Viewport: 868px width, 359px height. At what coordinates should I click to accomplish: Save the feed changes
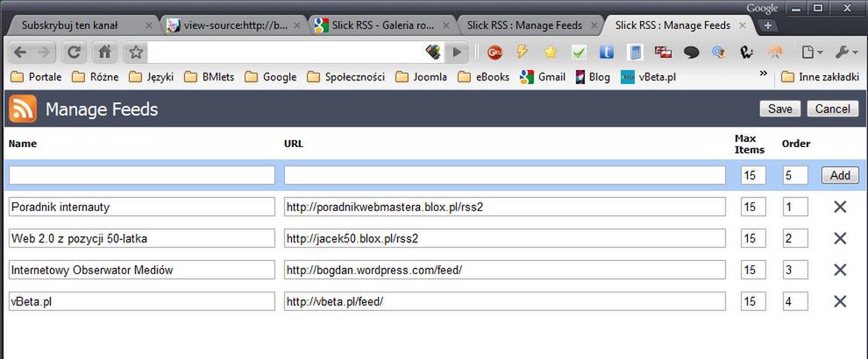click(x=780, y=109)
